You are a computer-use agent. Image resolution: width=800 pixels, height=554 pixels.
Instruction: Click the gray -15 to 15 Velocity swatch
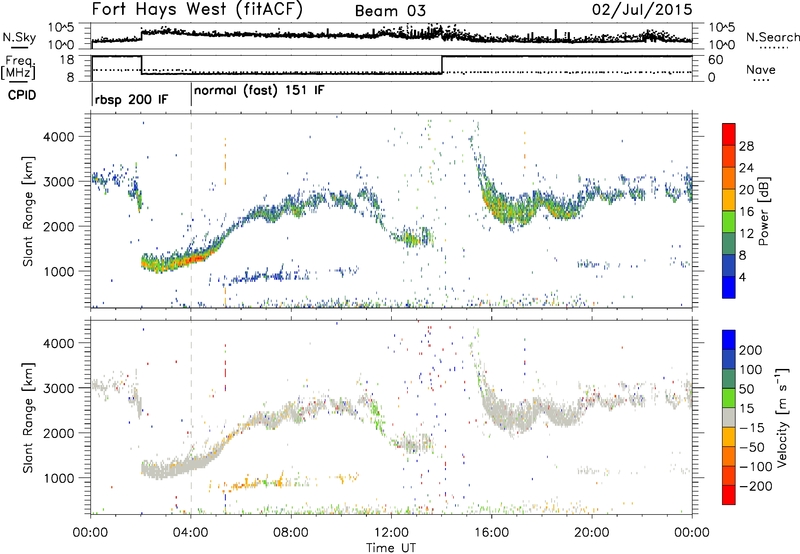point(729,418)
